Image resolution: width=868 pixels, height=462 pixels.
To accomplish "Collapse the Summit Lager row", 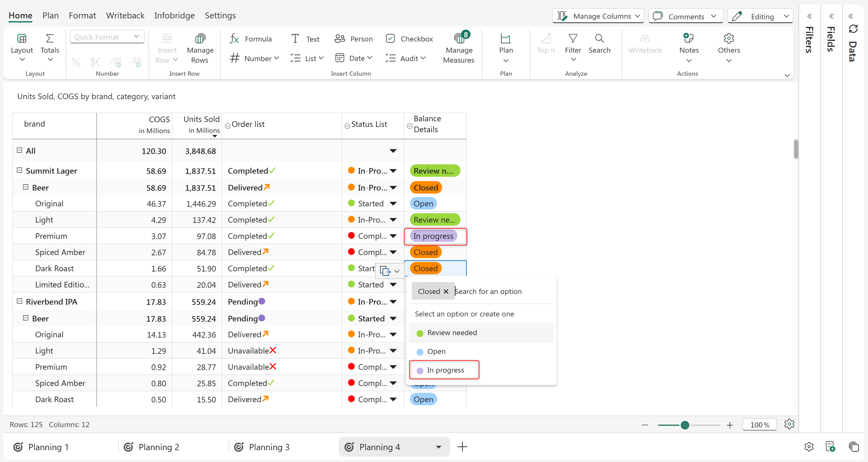I will [20, 171].
